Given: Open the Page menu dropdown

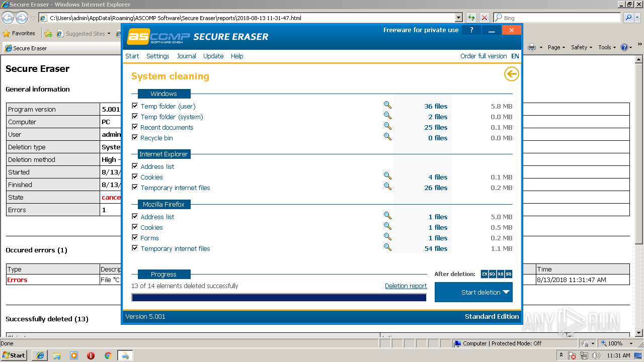Looking at the screenshot, I should (556, 47).
